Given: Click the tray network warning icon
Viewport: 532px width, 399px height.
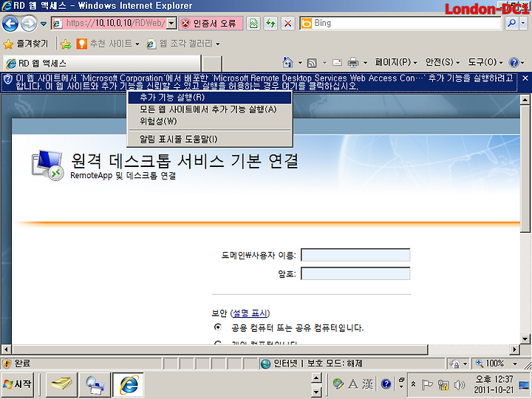Looking at the screenshot, I should point(443,385).
